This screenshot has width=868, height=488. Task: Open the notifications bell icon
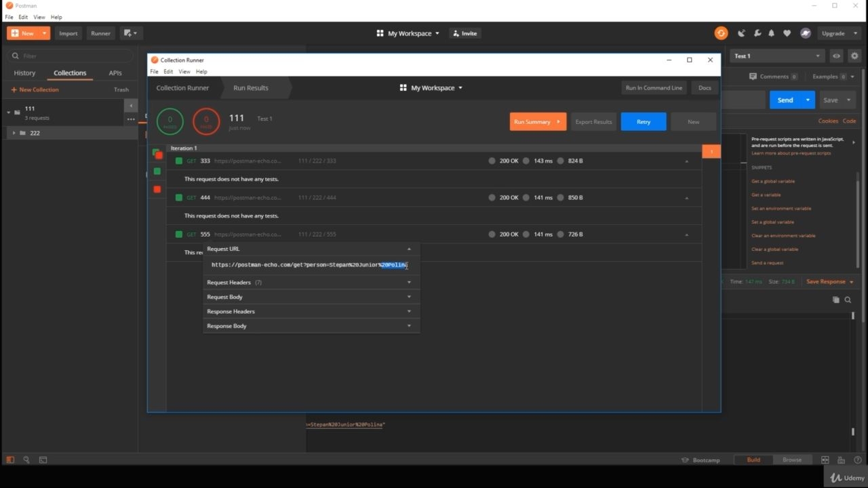click(x=771, y=33)
